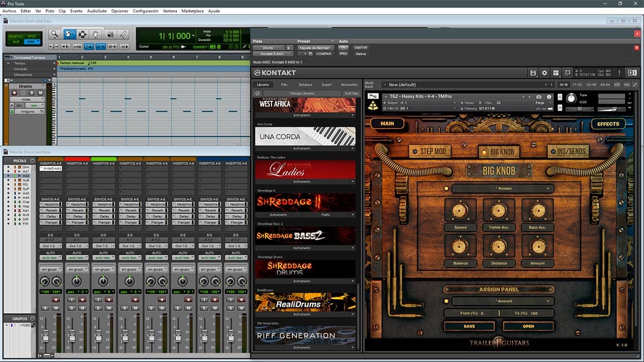Enable Shuffle edit mode

tap(16, 36)
